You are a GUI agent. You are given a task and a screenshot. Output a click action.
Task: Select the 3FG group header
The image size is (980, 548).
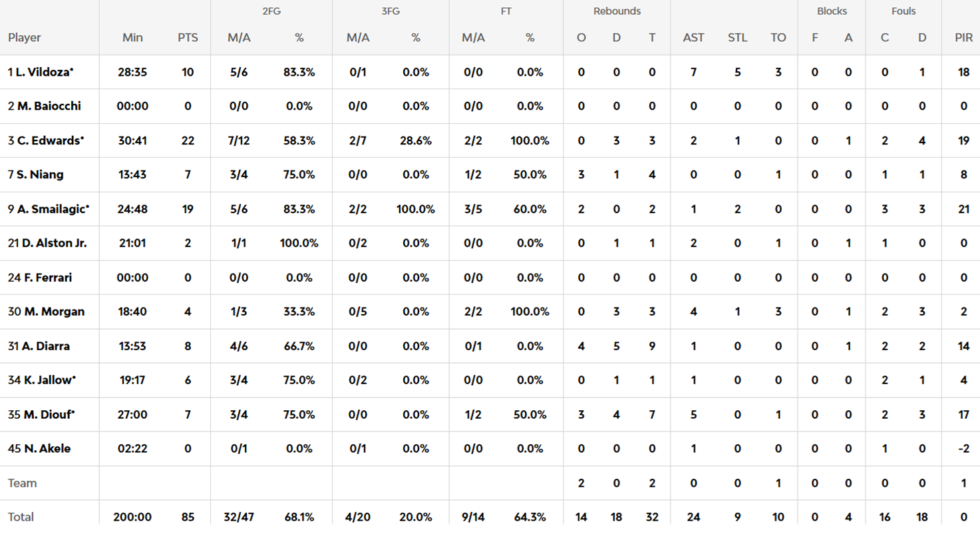pyautogui.click(x=391, y=11)
